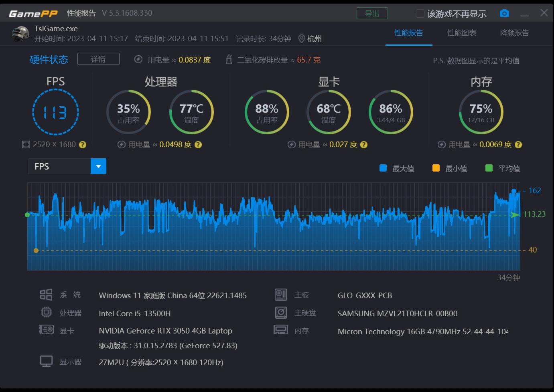Switch to the 性能图表 tab

(462, 33)
